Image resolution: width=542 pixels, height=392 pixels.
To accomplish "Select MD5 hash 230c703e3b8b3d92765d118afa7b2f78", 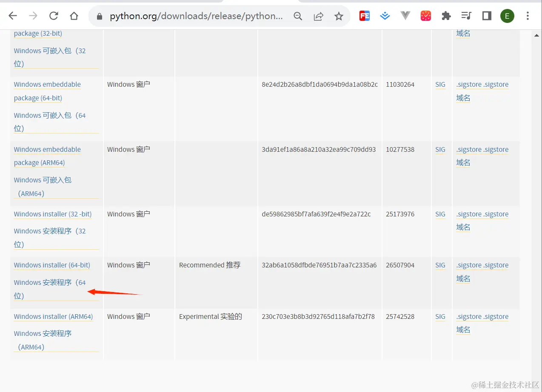I will tap(318, 316).
